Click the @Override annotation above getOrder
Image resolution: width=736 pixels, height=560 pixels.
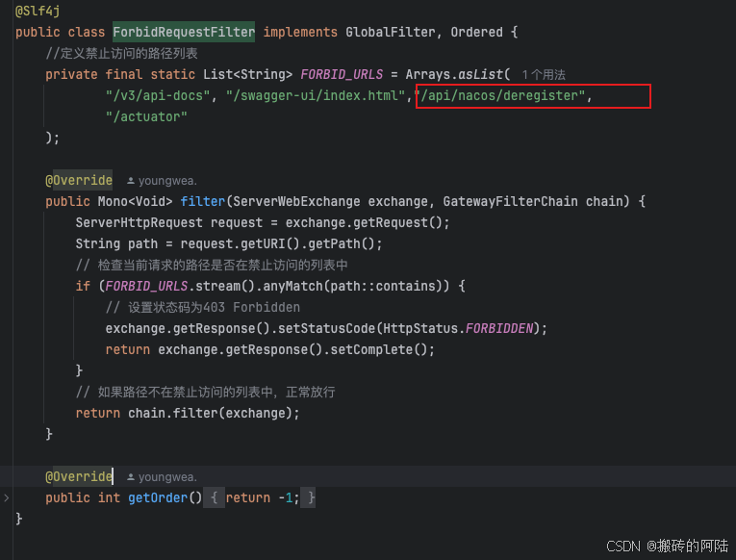[x=79, y=476]
